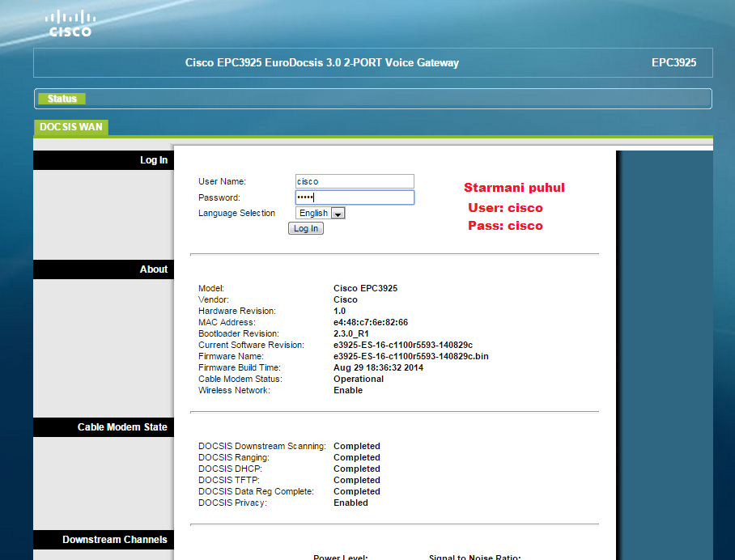
Task: Click into the Password field
Action: (355, 197)
